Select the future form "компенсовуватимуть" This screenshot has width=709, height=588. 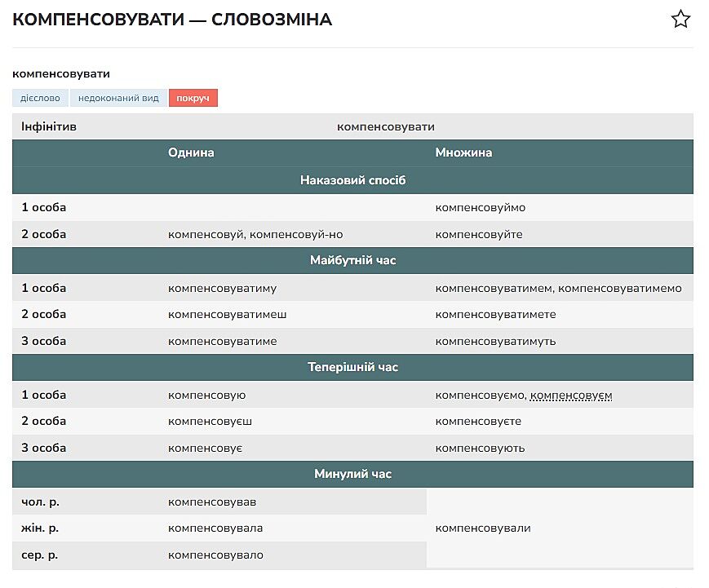tap(495, 341)
